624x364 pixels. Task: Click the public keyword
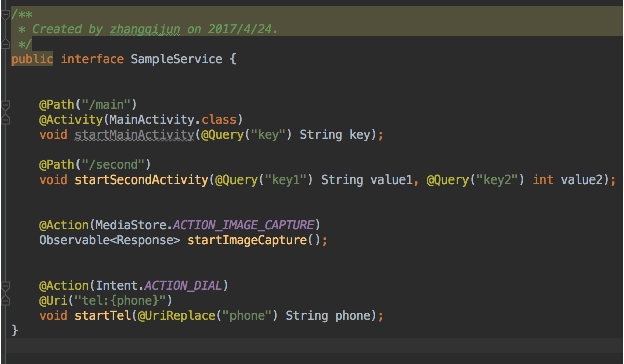(x=32, y=59)
